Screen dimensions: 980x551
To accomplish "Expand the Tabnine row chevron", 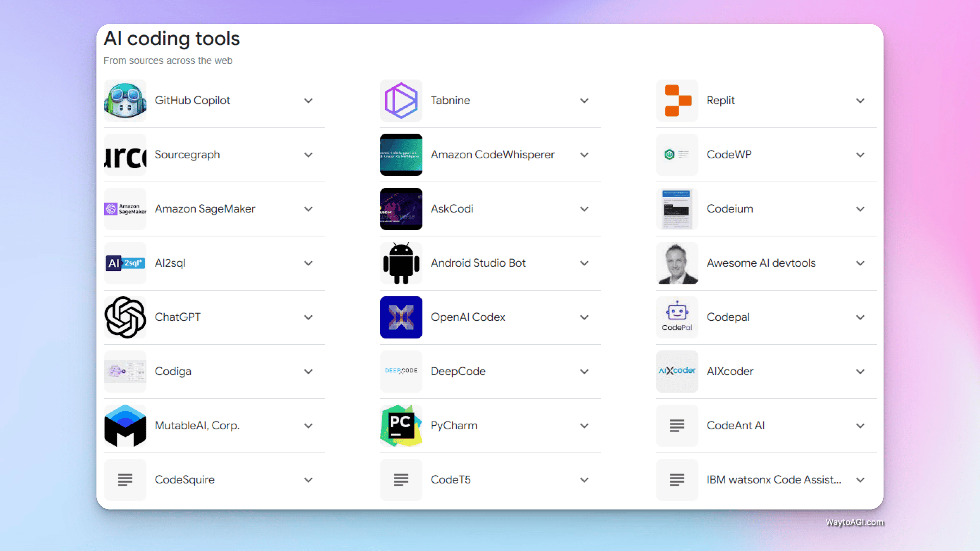I will 584,101.
